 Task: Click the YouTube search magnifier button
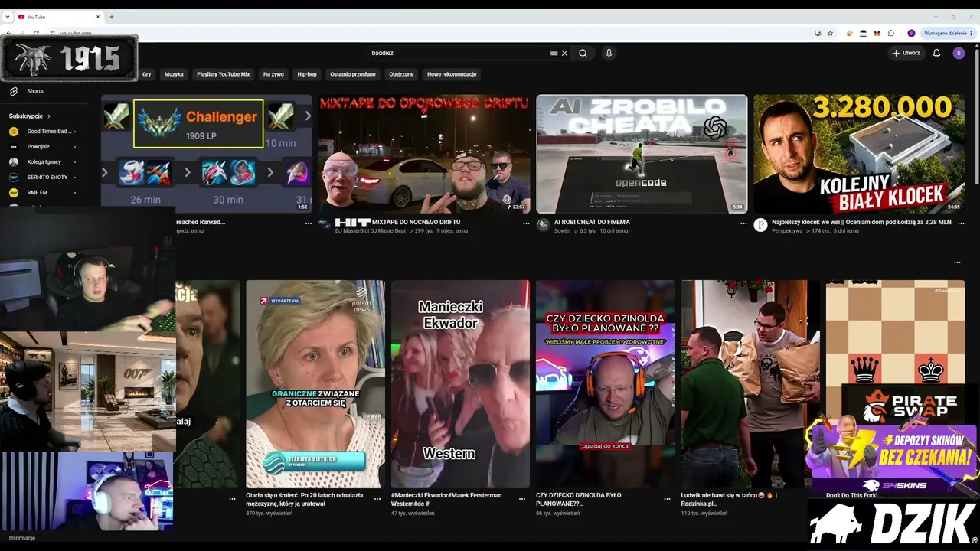tap(583, 53)
